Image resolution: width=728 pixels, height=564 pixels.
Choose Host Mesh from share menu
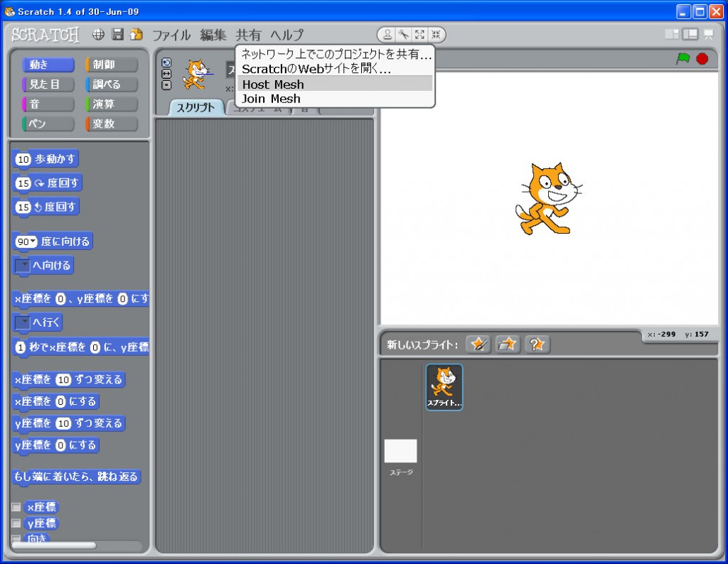tap(335, 85)
